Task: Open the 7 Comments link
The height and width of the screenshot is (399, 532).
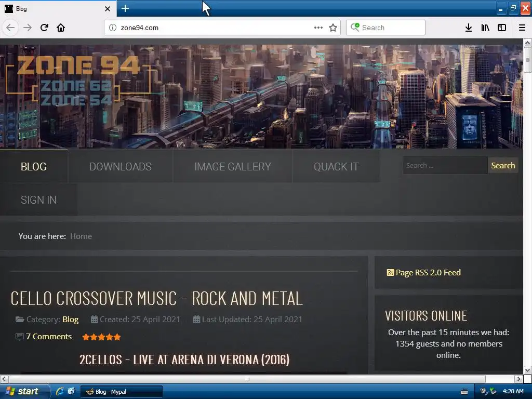Action: [48, 336]
